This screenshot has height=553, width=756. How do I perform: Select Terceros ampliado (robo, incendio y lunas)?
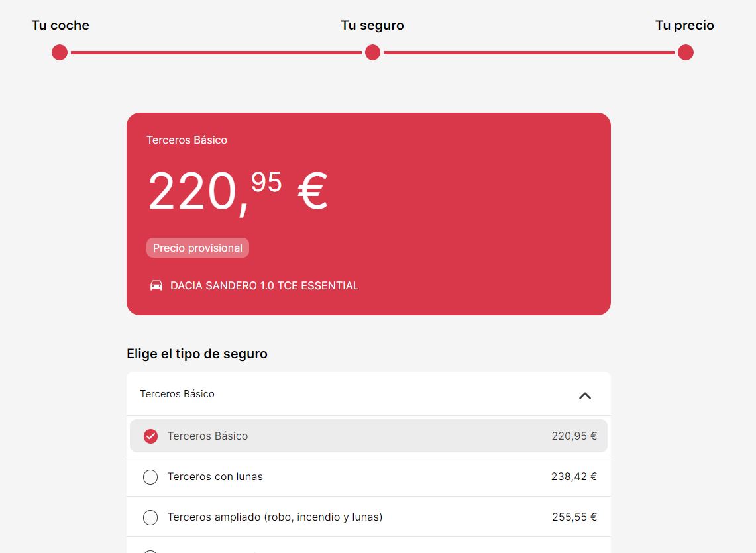click(150, 517)
